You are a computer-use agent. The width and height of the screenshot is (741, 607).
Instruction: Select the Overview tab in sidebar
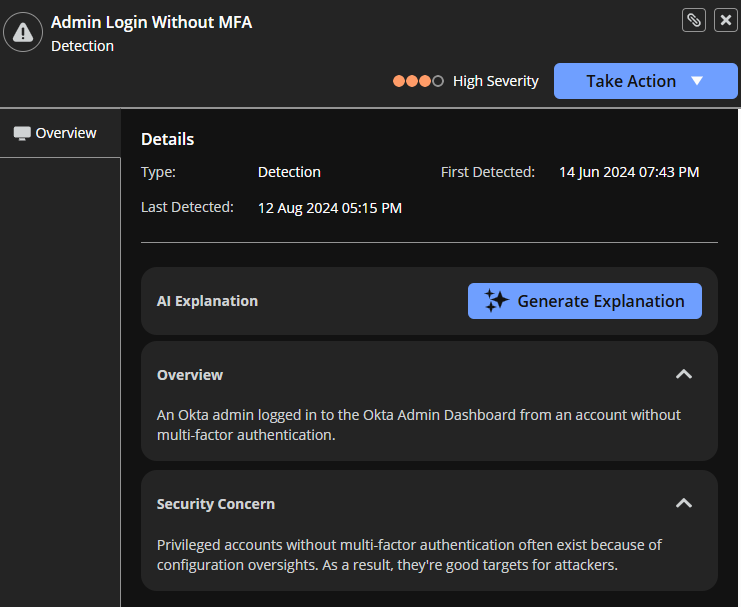[x=60, y=133]
